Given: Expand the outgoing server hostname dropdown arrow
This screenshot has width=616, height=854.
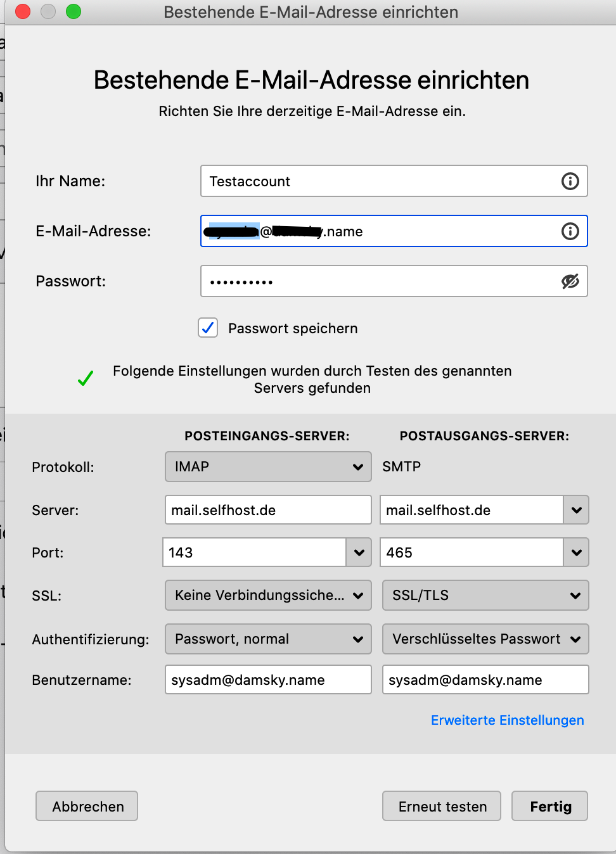Looking at the screenshot, I should (576, 510).
